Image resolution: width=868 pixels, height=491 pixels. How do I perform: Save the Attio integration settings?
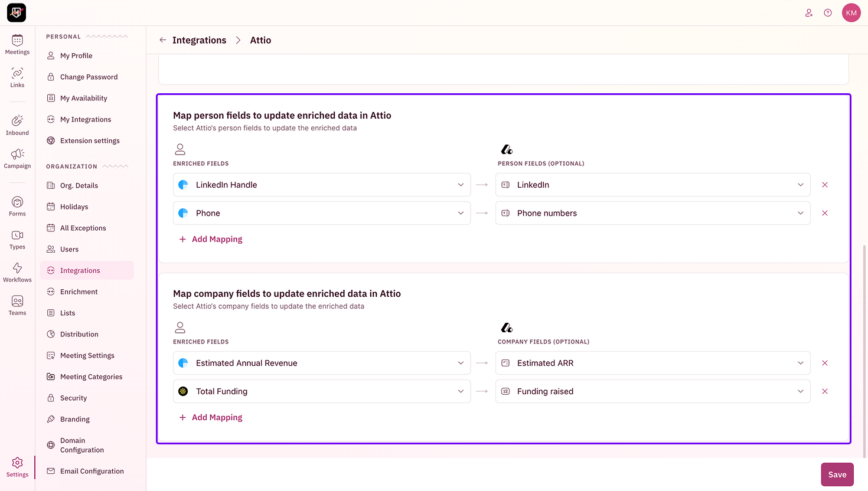coord(837,474)
